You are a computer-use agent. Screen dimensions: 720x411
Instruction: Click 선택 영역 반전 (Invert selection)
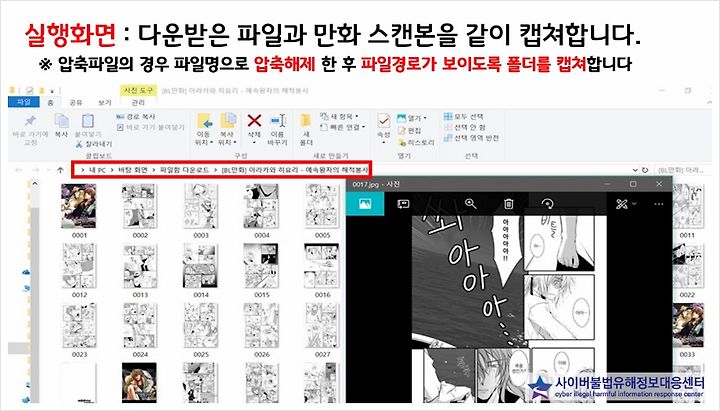[x=471, y=138]
